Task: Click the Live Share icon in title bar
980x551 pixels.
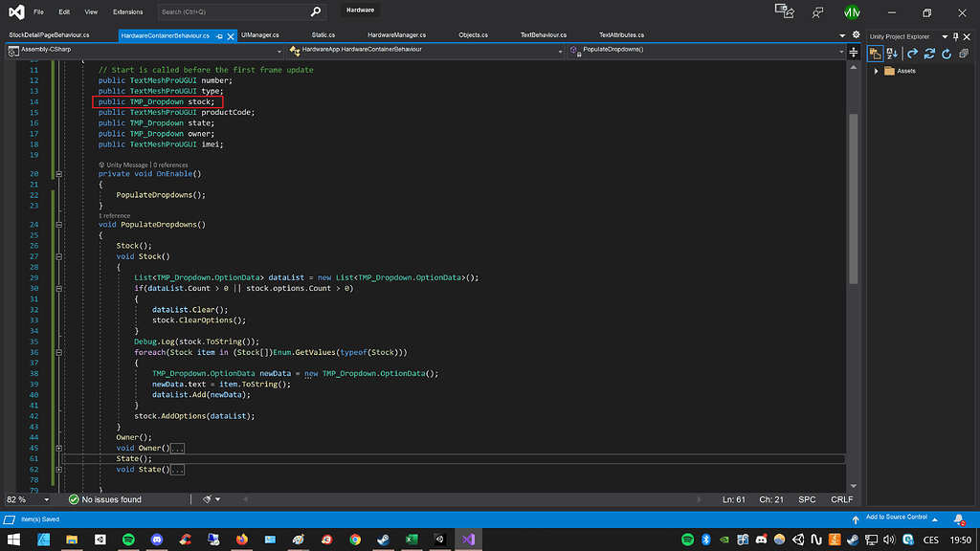Action: point(785,12)
